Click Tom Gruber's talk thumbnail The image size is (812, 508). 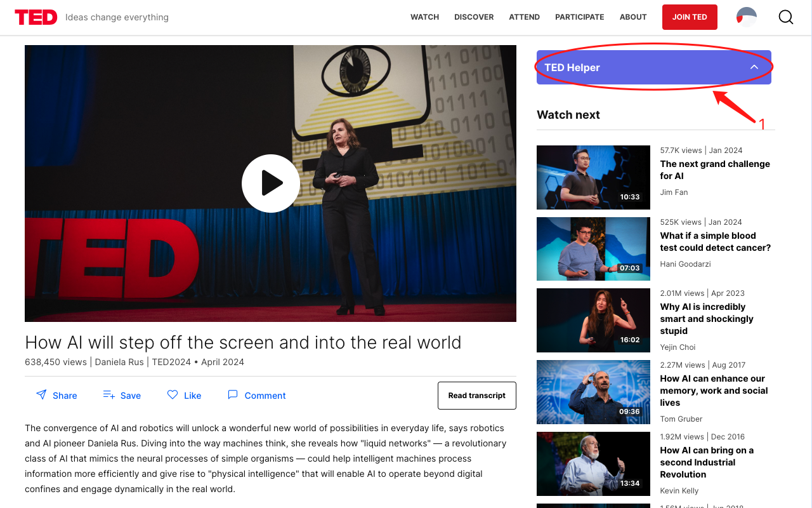point(593,392)
